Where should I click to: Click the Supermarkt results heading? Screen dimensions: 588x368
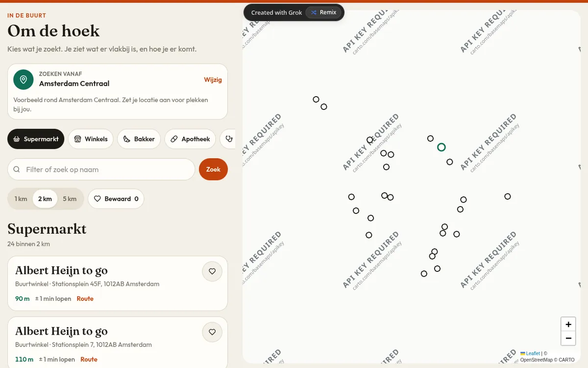point(47,229)
